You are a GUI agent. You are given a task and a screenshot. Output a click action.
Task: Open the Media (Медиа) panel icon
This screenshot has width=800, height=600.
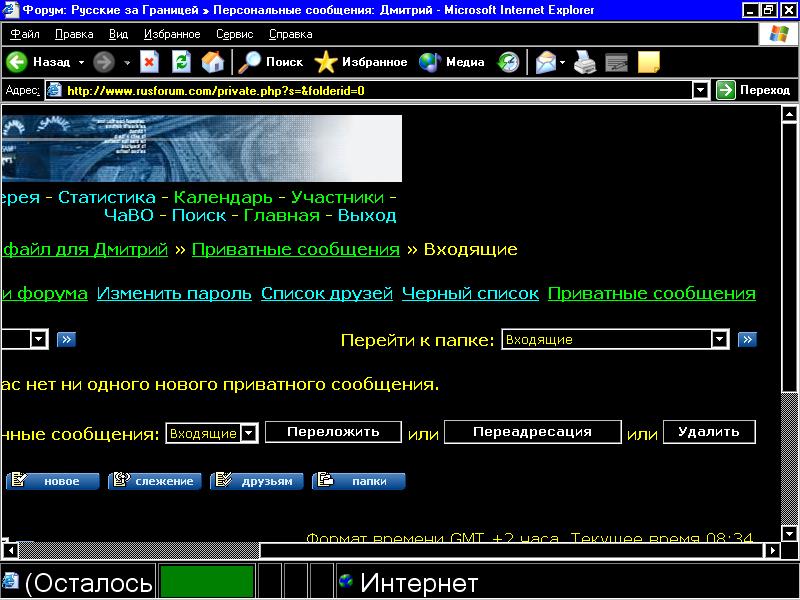[430, 62]
